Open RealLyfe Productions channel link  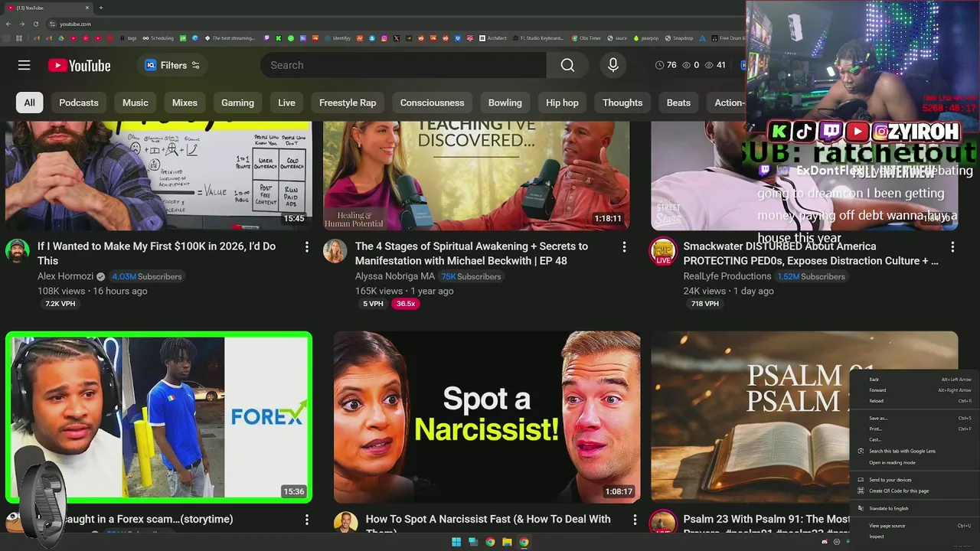coord(727,276)
